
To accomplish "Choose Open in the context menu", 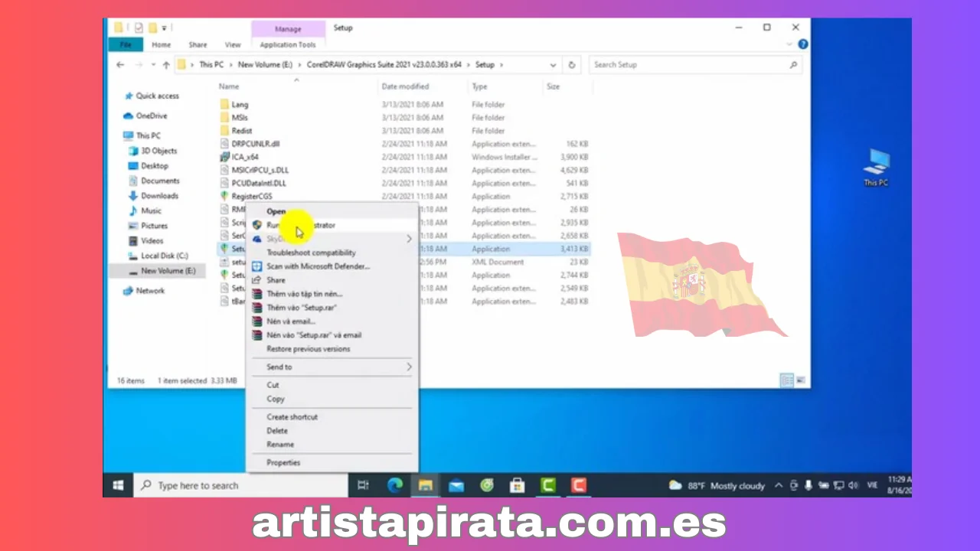I will pos(332,211).
